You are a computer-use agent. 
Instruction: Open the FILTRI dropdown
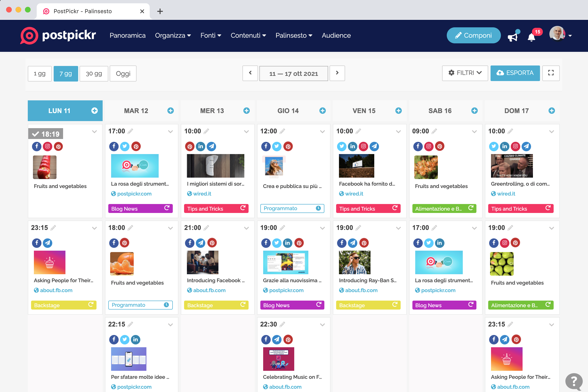pos(465,73)
